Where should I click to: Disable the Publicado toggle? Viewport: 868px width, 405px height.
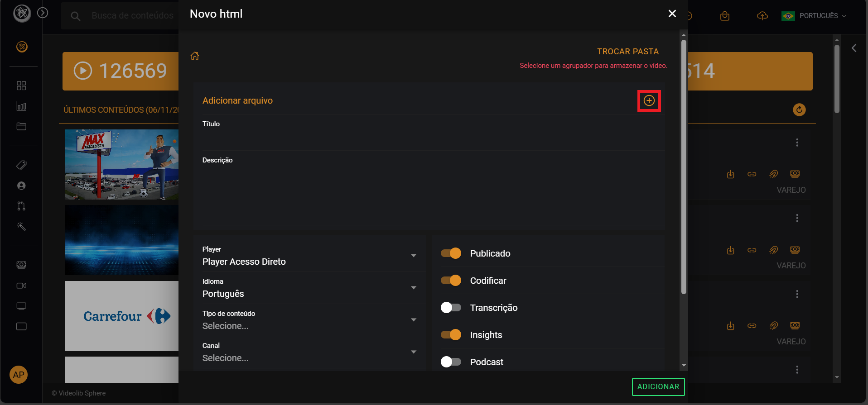pos(451,253)
